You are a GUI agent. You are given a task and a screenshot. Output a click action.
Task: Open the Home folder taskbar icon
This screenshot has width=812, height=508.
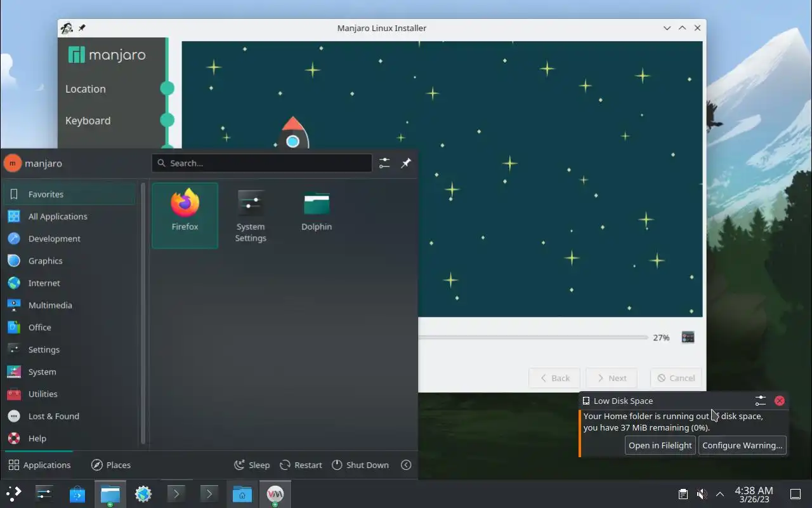click(x=242, y=494)
